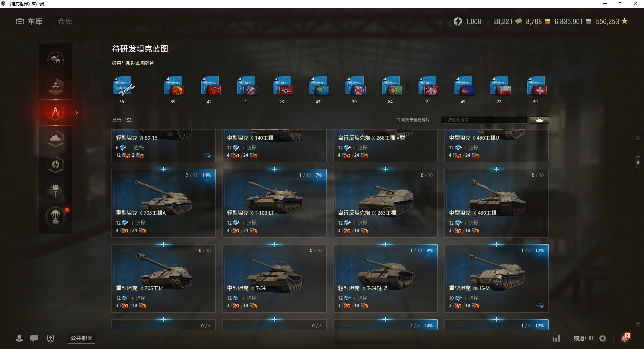Image resolution: width=644 pixels, height=349 pixels.
Task: Expand sidebar with the chevron arrow
Action: 77,112
